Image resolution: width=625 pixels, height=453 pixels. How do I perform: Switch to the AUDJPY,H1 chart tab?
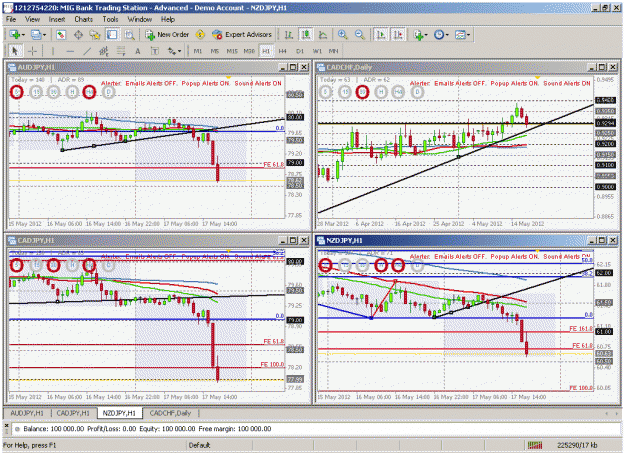click(27, 413)
